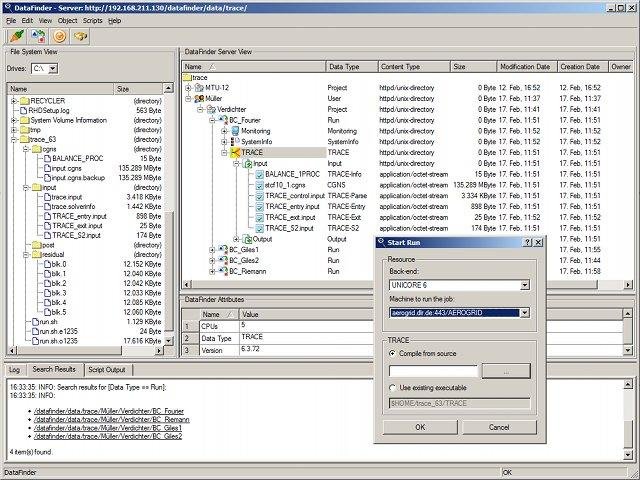This screenshot has height=480, width=640.
Task: Click the yellow fourth toolbar icon
Action: 80,35
